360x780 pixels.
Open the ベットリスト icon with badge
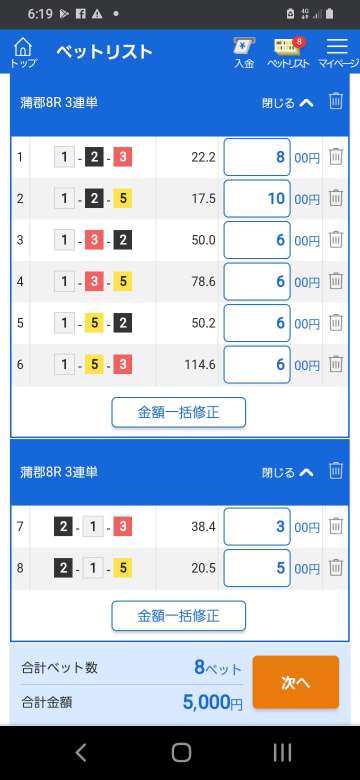[288, 52]
